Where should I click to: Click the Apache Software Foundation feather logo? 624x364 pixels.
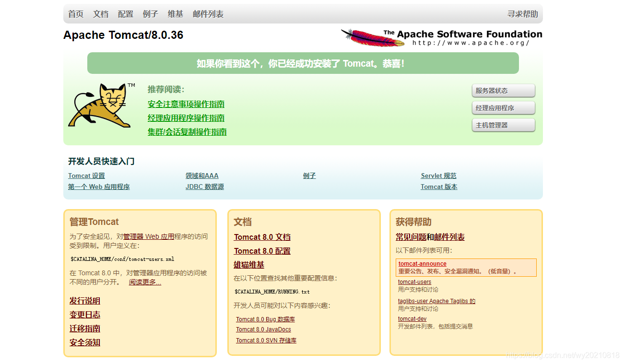[x=373, y=38]
